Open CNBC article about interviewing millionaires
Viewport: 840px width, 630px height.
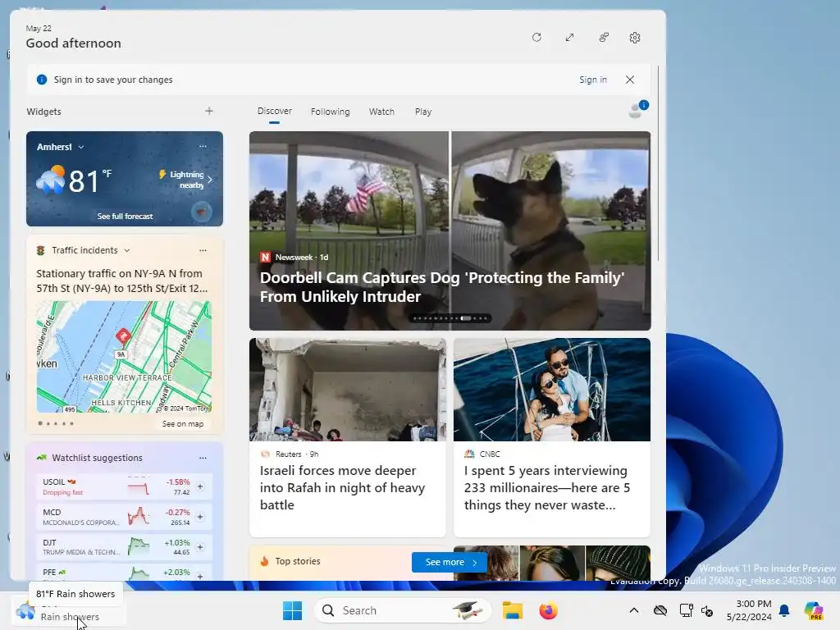pos(552,437)
